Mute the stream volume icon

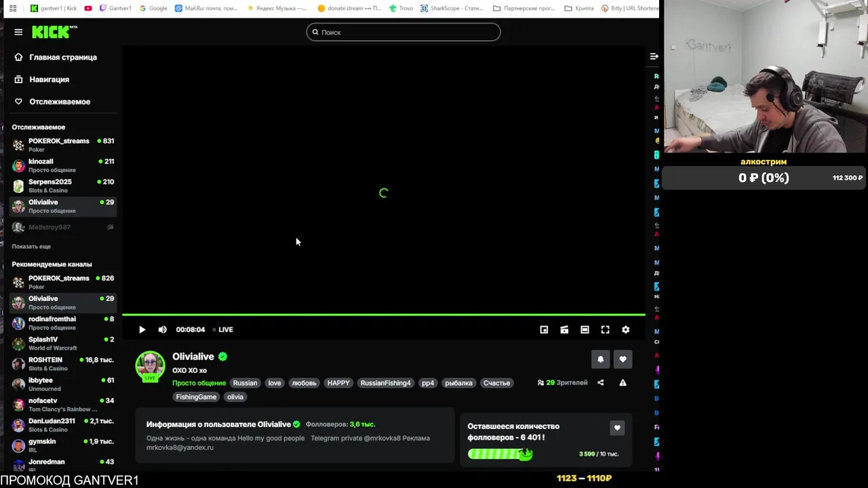click(162, 329)
